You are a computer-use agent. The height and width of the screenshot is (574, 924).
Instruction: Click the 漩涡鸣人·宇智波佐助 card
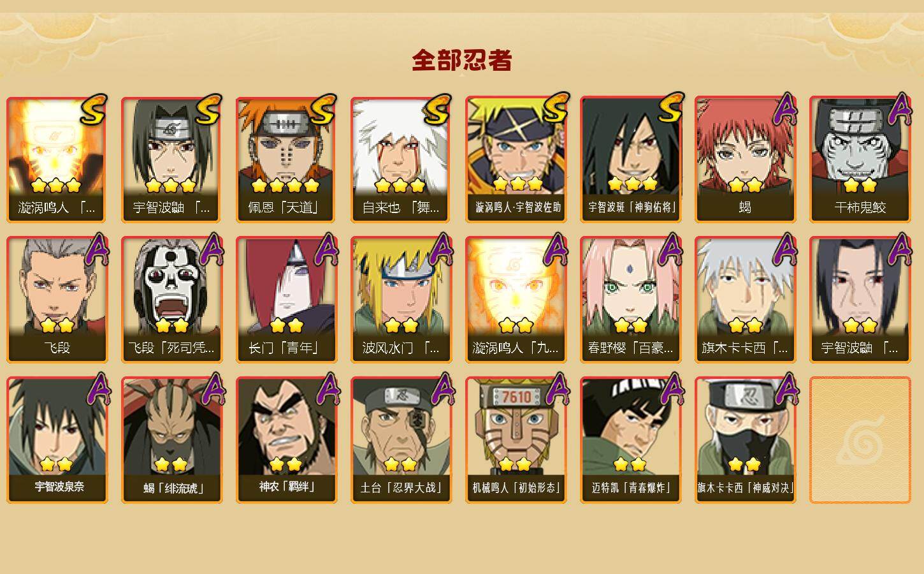pos(516,159)
